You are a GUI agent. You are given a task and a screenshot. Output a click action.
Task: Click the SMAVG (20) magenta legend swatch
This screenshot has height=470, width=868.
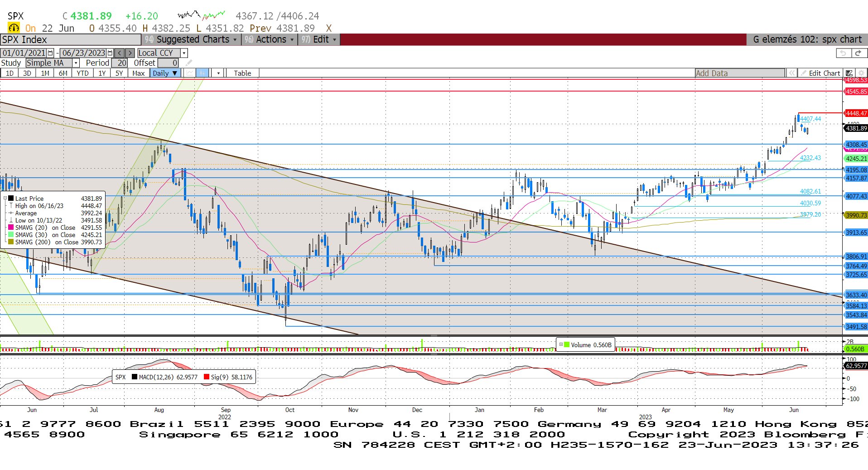point(10,228)
